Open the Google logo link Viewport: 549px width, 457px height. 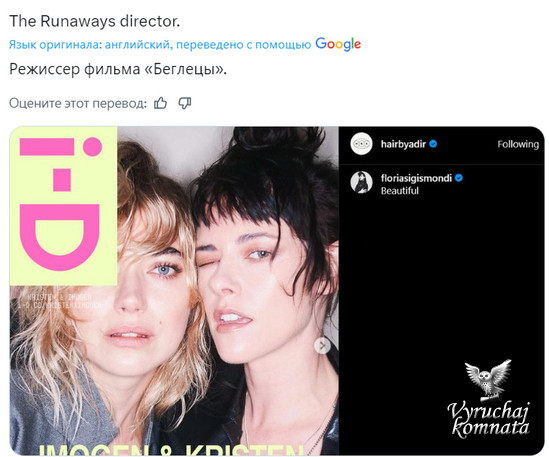(338, 44)
